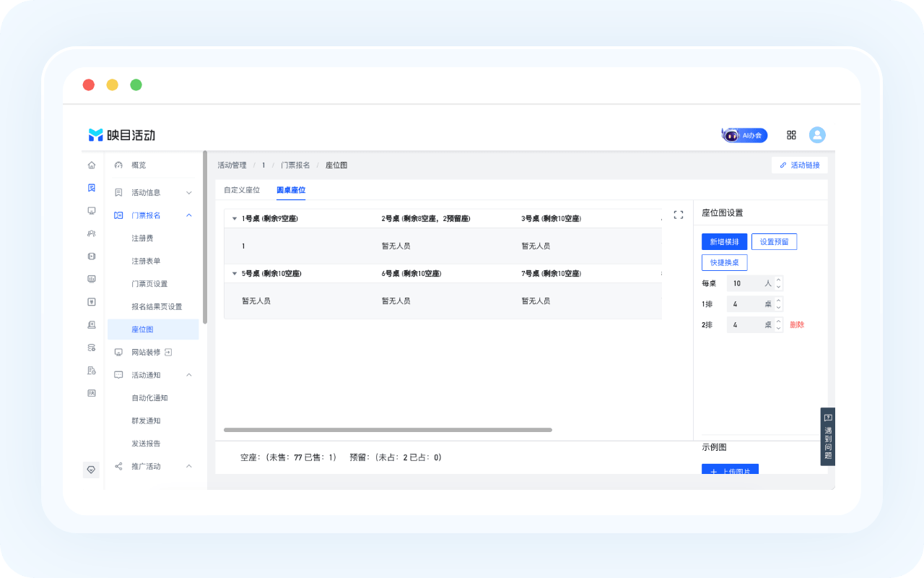Screen dimensions: 924x578
Task: Click the 新增横排 button
Action: point(724,242)
